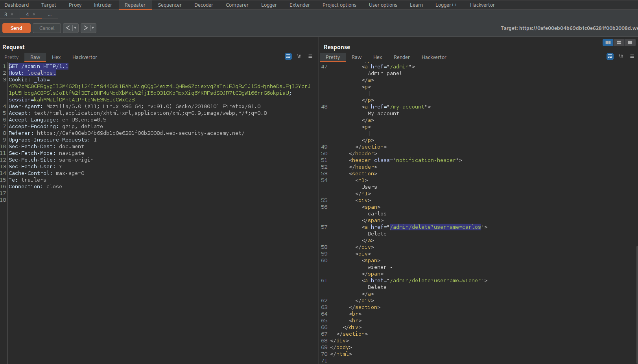Open the Learn tab
Image resolution: width=638 pixels, height=364 pixels.
tap(417, 5)
